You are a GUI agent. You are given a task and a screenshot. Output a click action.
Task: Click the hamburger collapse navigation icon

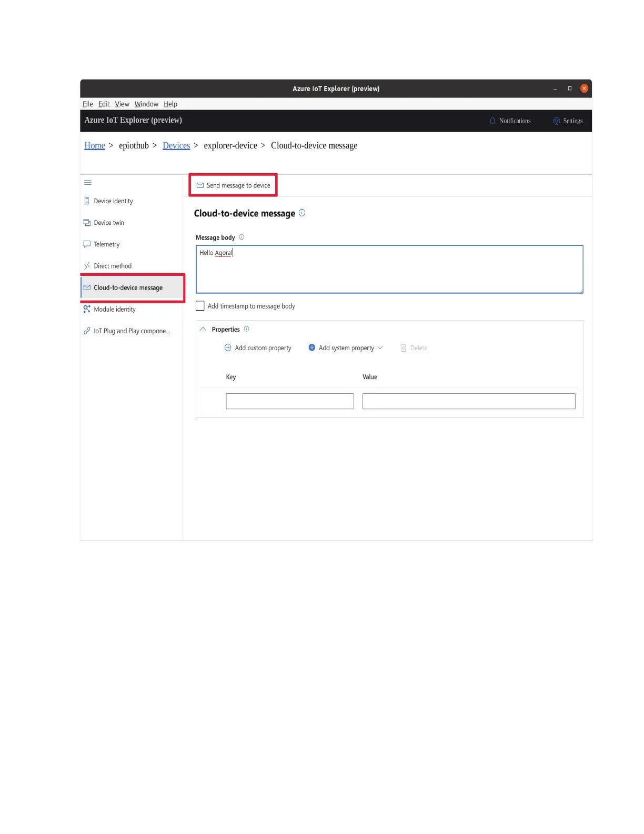tap(88, 183)
